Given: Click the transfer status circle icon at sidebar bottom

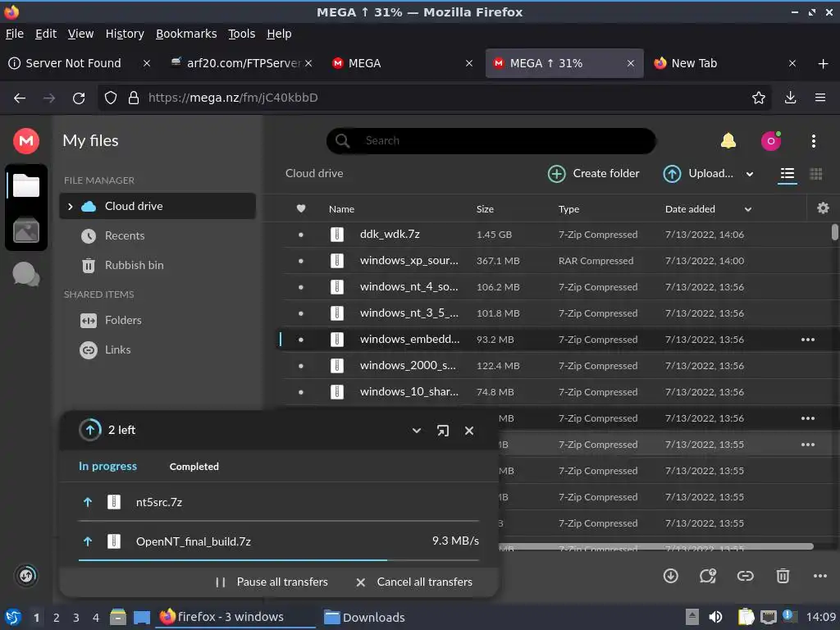Looking at the screenshot, I should [25, 576].
